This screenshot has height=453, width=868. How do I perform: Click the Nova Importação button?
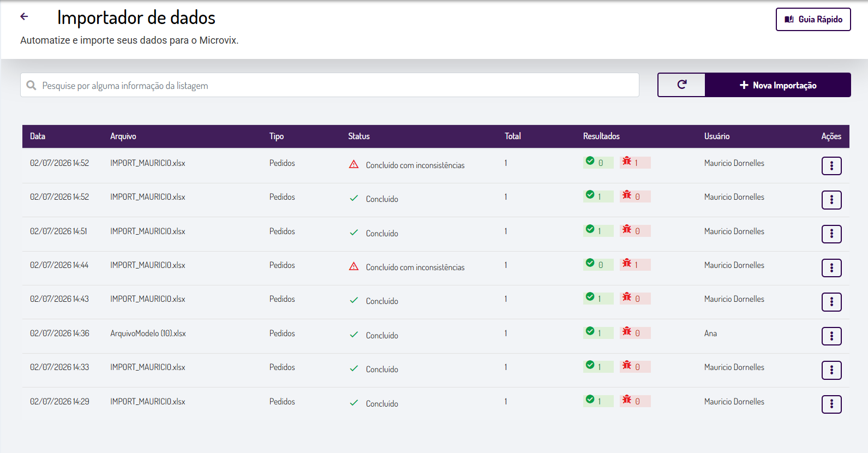(778, 85)
